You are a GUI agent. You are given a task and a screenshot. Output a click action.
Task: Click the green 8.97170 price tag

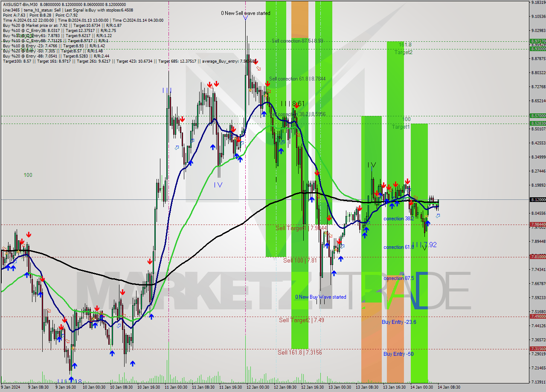(537, 41)
